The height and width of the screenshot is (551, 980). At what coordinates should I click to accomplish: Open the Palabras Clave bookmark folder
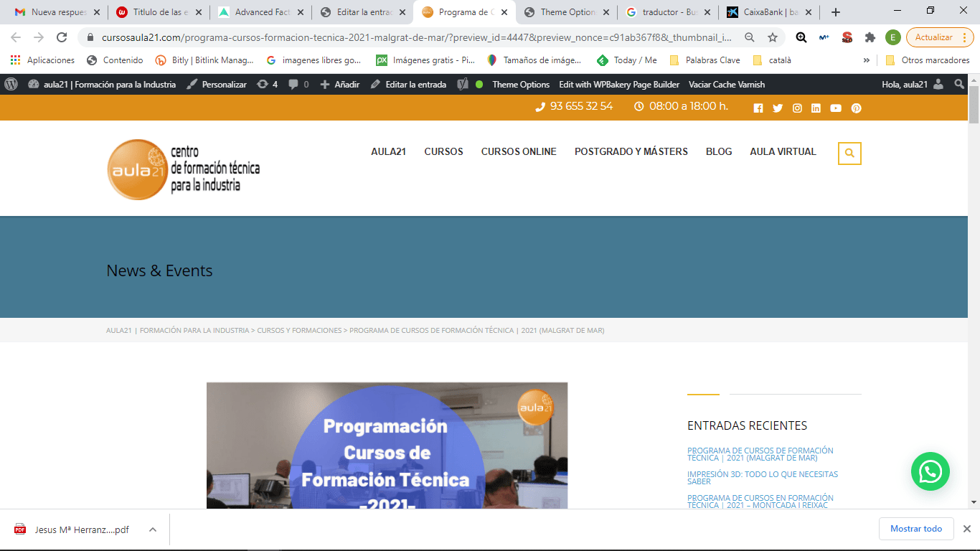705,60
